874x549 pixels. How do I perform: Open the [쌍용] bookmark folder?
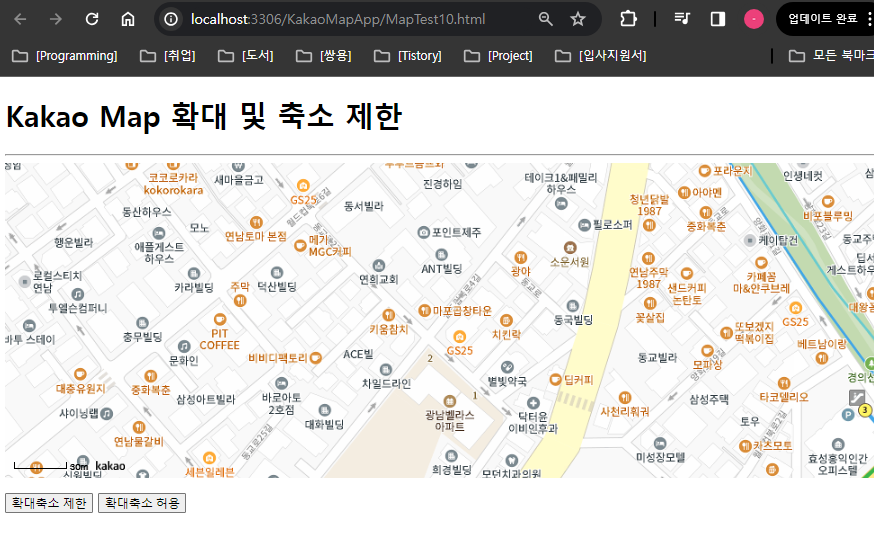(x=324, y=56)
